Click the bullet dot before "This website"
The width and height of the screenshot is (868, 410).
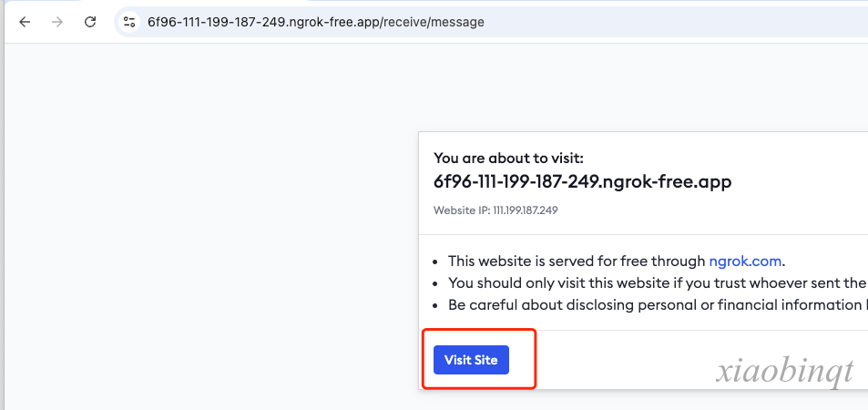[436, 261]
